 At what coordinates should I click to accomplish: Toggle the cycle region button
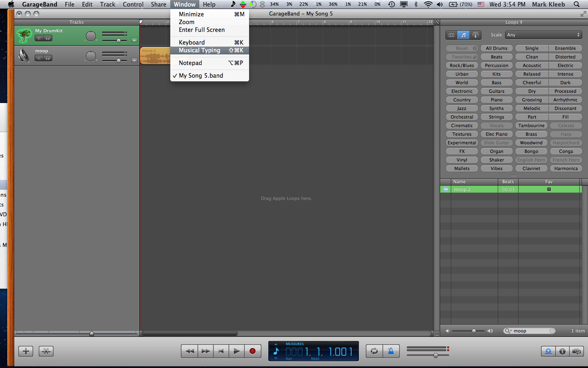pyautogui.click(x=374, y=351)
